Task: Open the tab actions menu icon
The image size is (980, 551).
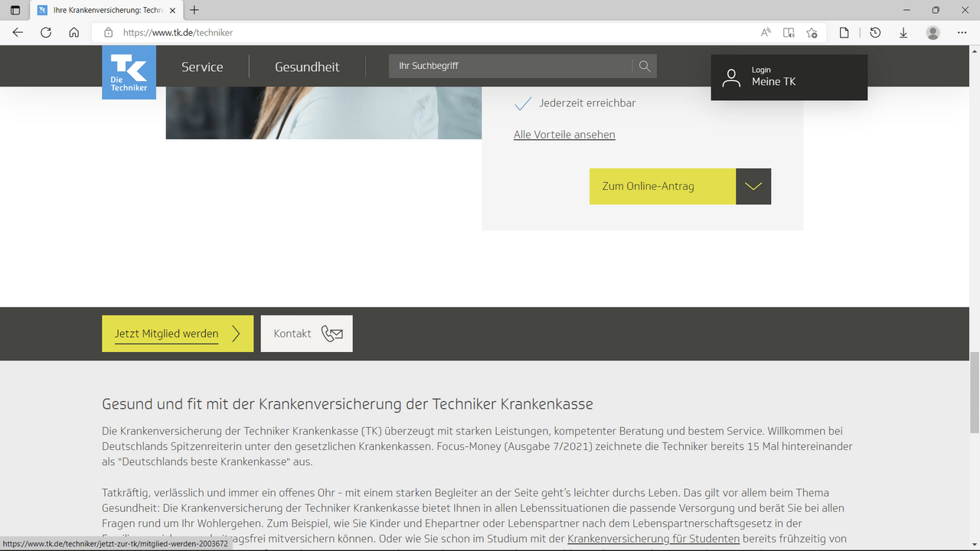Action: coord(15,10)
